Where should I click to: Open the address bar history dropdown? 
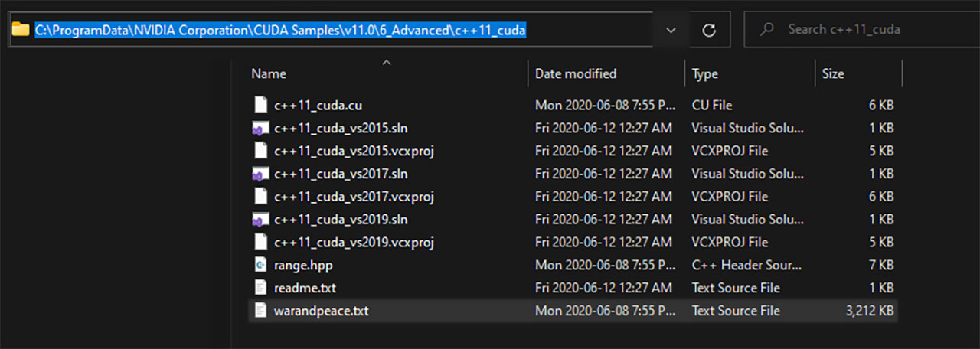coord(671,30)
